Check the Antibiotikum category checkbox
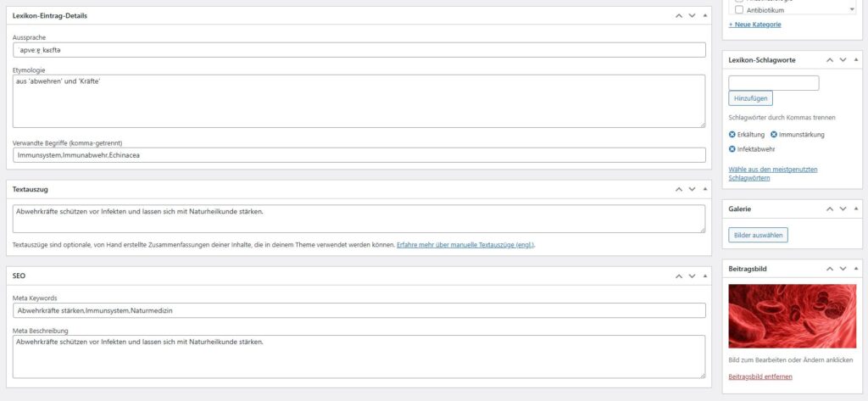This screenshot has width=868, height=401. [739, 10]
